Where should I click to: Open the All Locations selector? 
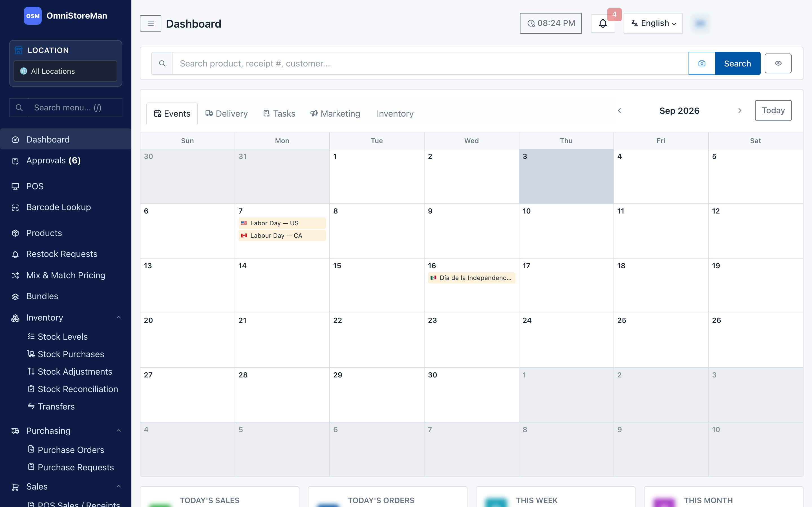click(x=65, y=71)
